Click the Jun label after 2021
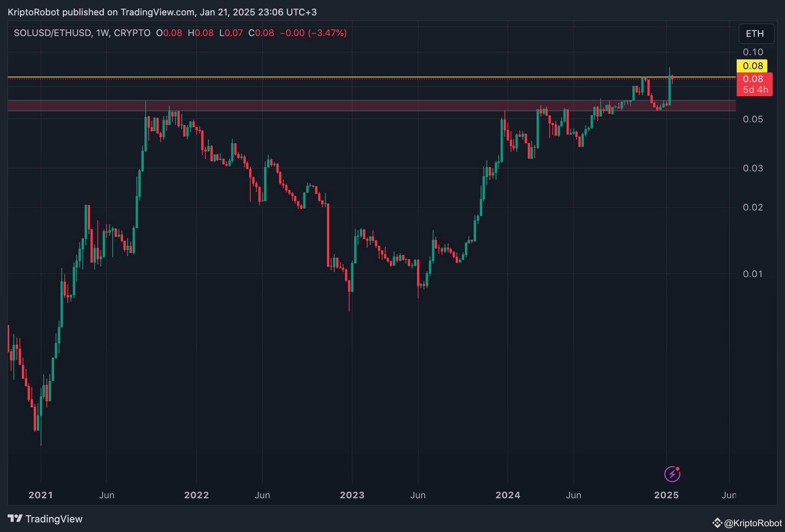This screenshot has height=532, width=785. point(107,495)
